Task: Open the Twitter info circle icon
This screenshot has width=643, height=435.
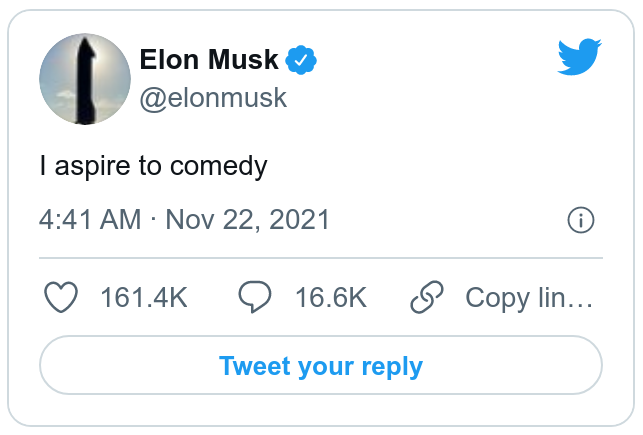Action: 581,220
